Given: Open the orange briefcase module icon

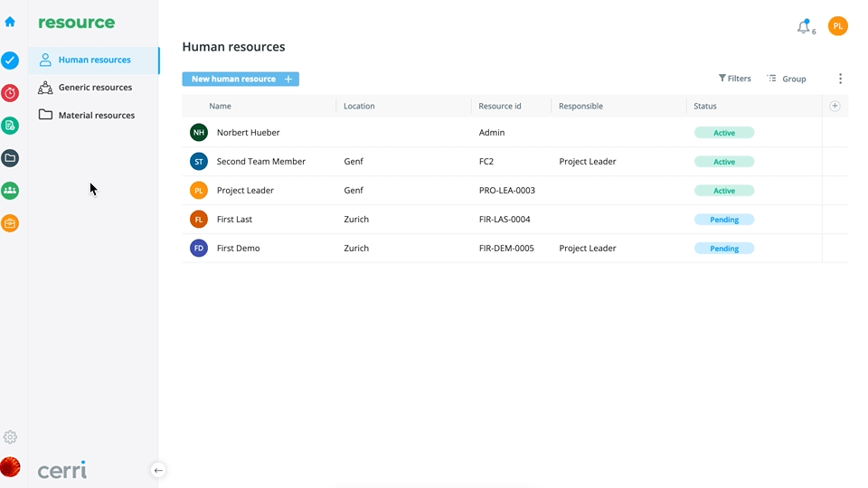Looking at the screenshot, I should 10,223.
